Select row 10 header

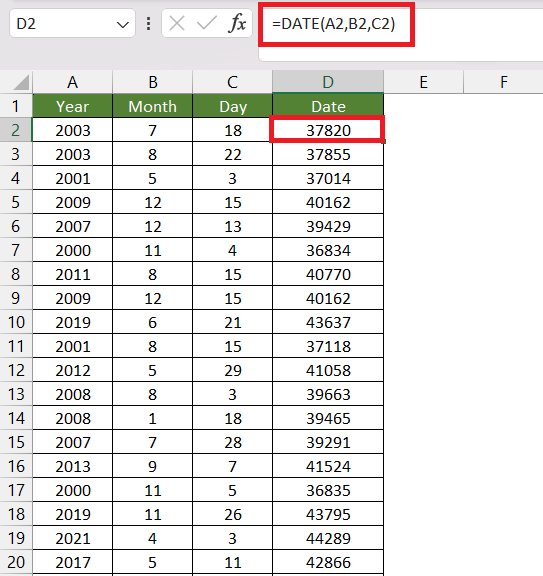coord(16,322)
